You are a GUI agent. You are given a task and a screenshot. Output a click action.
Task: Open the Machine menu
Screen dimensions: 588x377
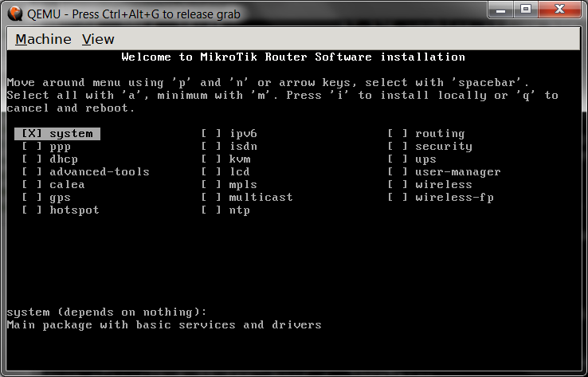click(43, 39)
